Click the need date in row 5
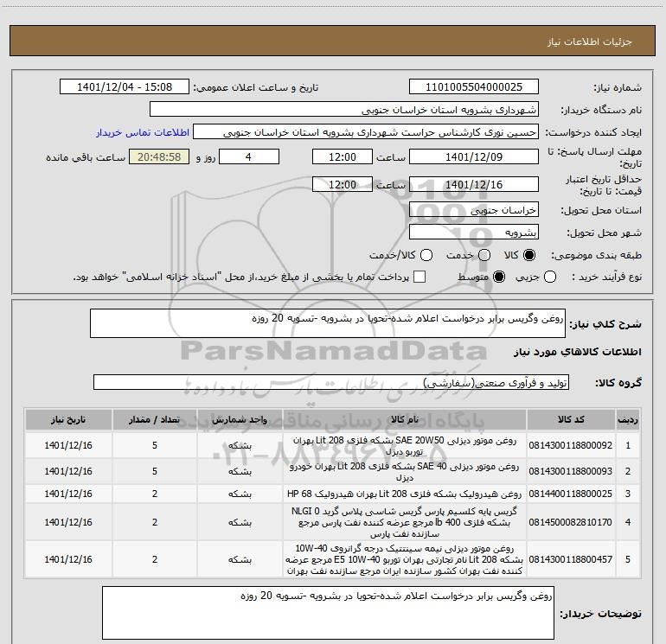Screen dimensions: 666x644 pyautogui.click(x=68, y=559)
